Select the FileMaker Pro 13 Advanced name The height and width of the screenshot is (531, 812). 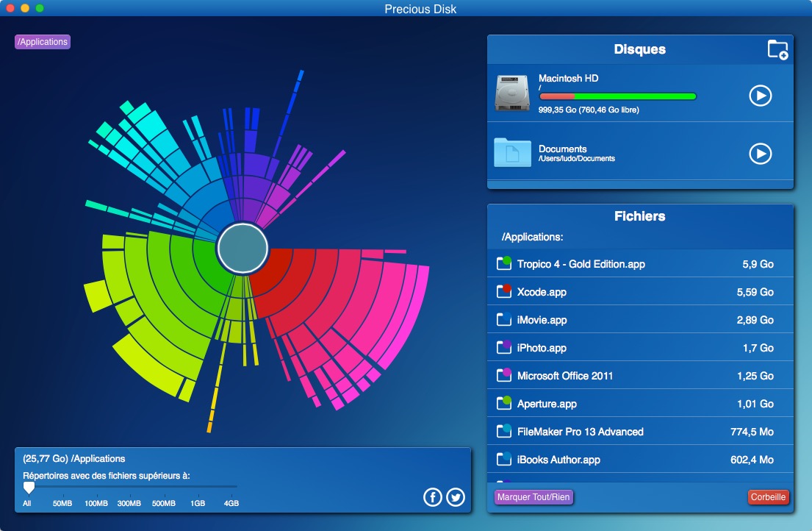(x=581, y=432)
